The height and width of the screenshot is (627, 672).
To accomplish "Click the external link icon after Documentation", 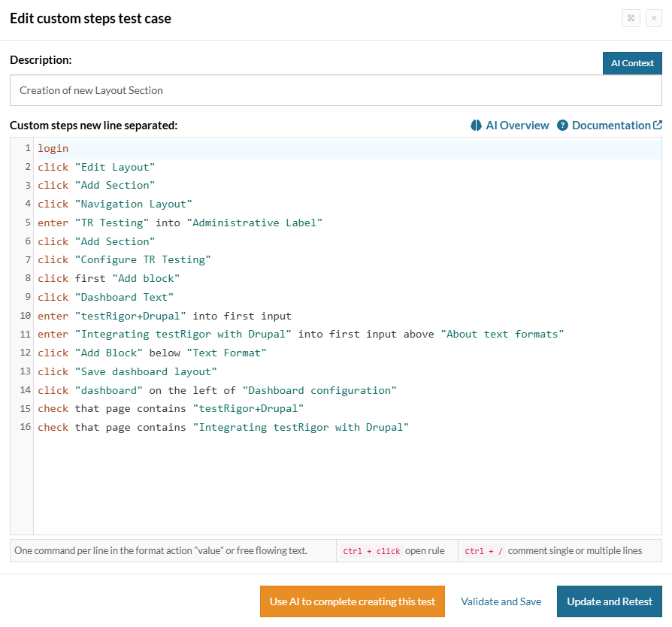I will tap(658, 126).
